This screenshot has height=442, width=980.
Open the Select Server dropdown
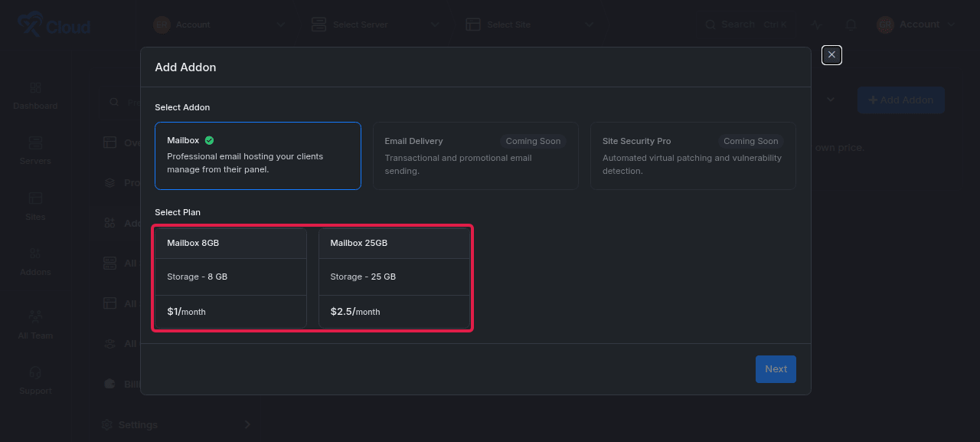pos(375,25)
